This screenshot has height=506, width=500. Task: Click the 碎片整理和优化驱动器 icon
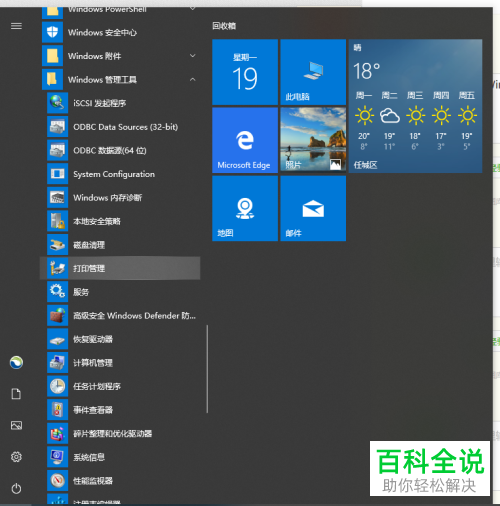click(x=58, y=434)
